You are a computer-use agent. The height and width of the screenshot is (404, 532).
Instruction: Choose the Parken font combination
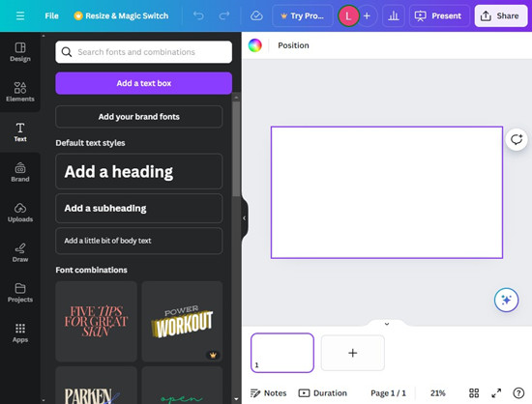[96, 386]
